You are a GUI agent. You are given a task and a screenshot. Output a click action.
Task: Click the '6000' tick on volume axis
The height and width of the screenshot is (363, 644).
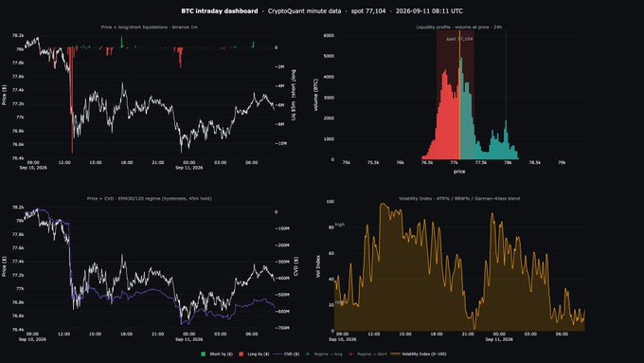(329, 36)
